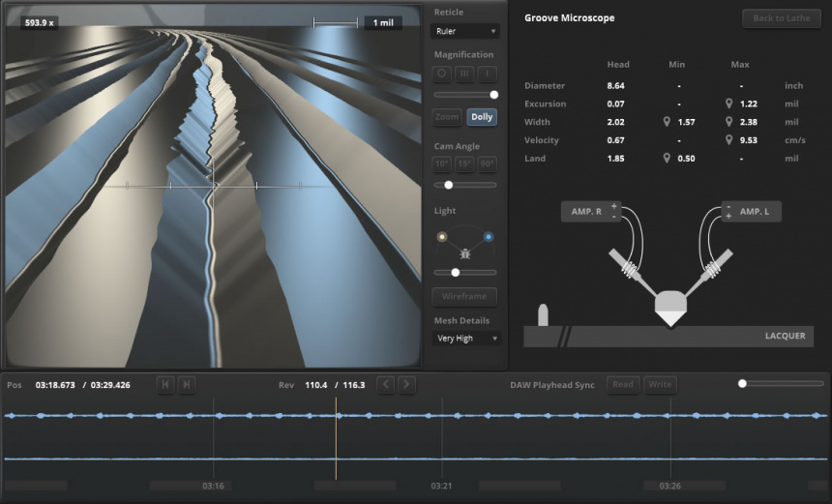
Task: Jump to the Excursion max marker pin
Action: [x=728, y=104]
